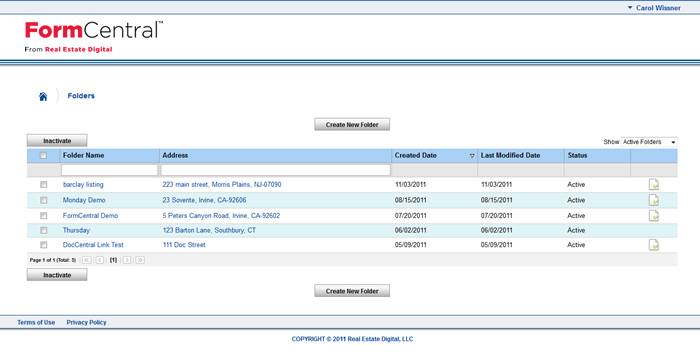This screenshot has height=361, width=700.
Task: Open the Monday Demo folder link
Action: (84, 200)
